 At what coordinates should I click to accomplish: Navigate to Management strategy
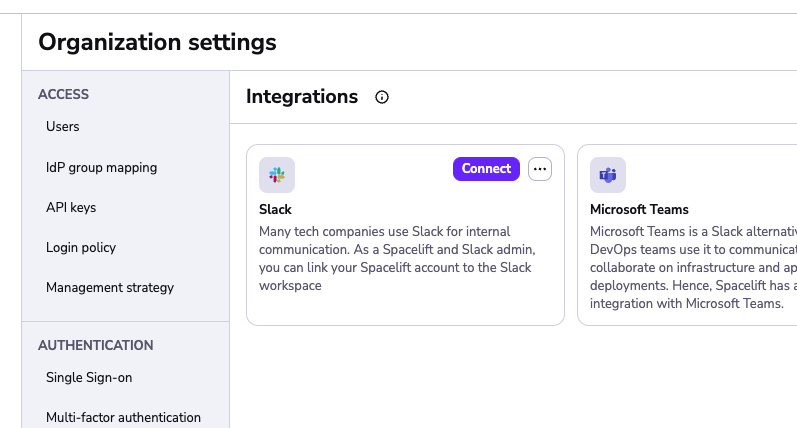point(110,287)
